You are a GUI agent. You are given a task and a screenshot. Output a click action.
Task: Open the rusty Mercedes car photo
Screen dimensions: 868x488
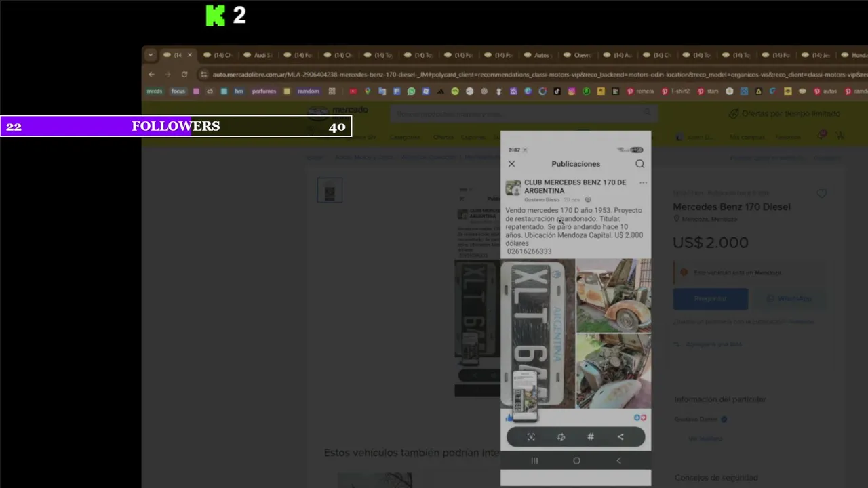(614, 295)
